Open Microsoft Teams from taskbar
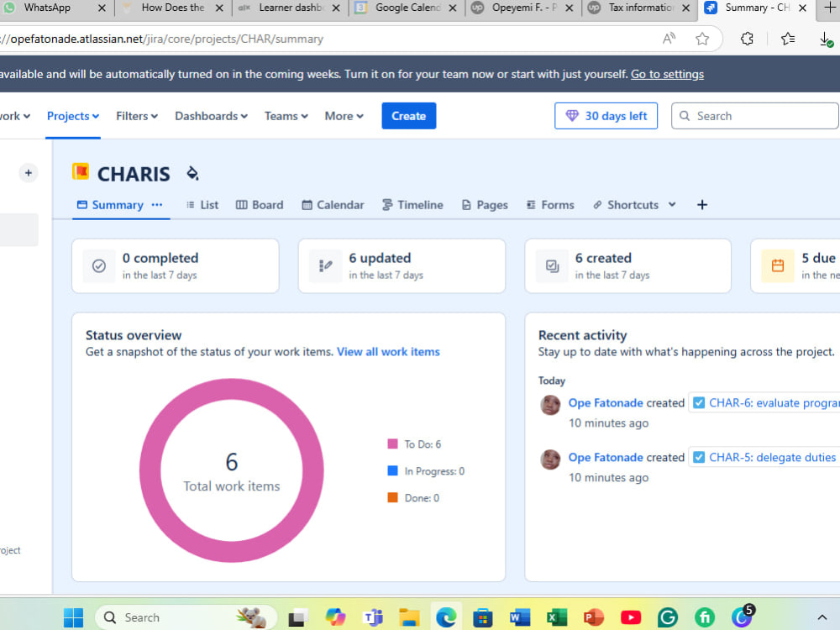This screenshot has width=840, height=630. pyautogui.click(x=373, y=617)
